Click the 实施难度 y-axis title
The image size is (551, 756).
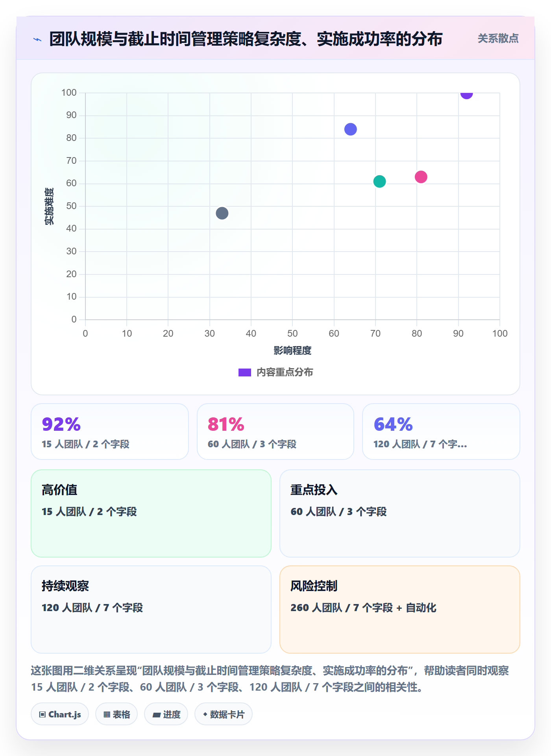[x=49, y=206]
